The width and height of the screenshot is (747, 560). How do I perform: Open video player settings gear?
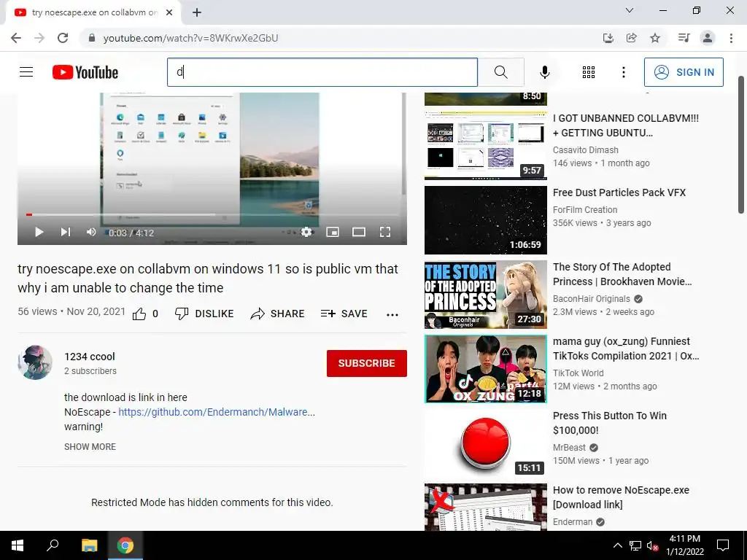click(306, 232)
